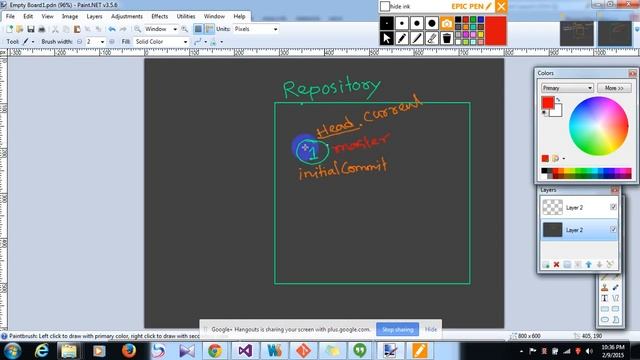Select the blue swatch in Epic Pen palette

(x=481, y=19)
